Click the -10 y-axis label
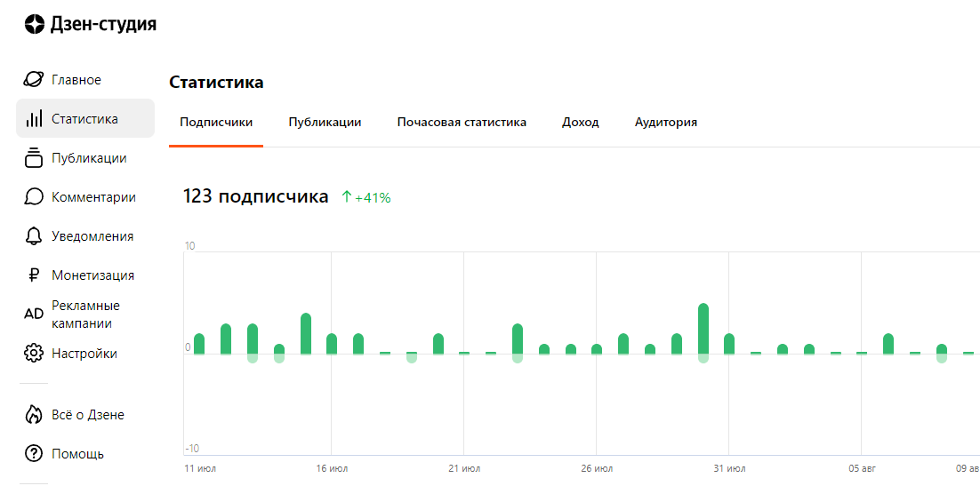 (192, 449)
